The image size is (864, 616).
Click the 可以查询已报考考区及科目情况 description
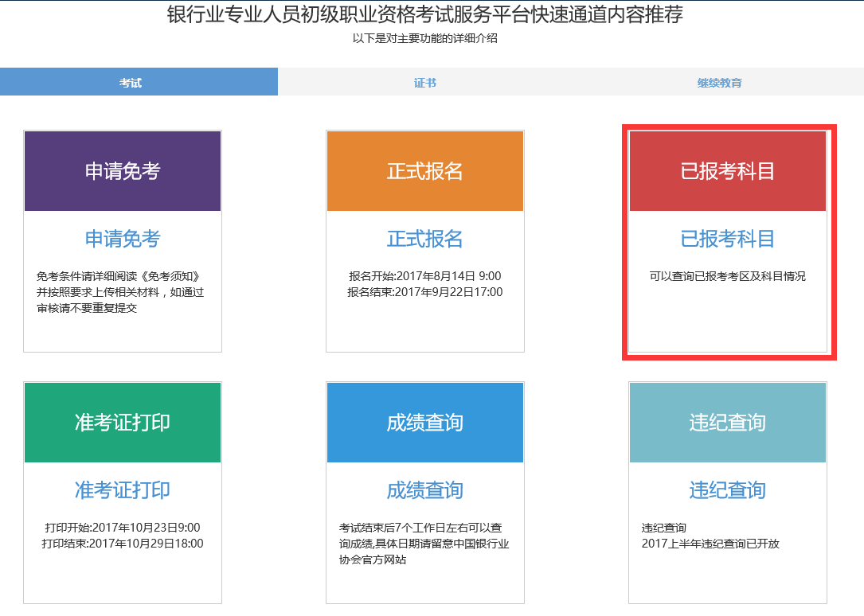pyautogui.click(x=727, y=276)
